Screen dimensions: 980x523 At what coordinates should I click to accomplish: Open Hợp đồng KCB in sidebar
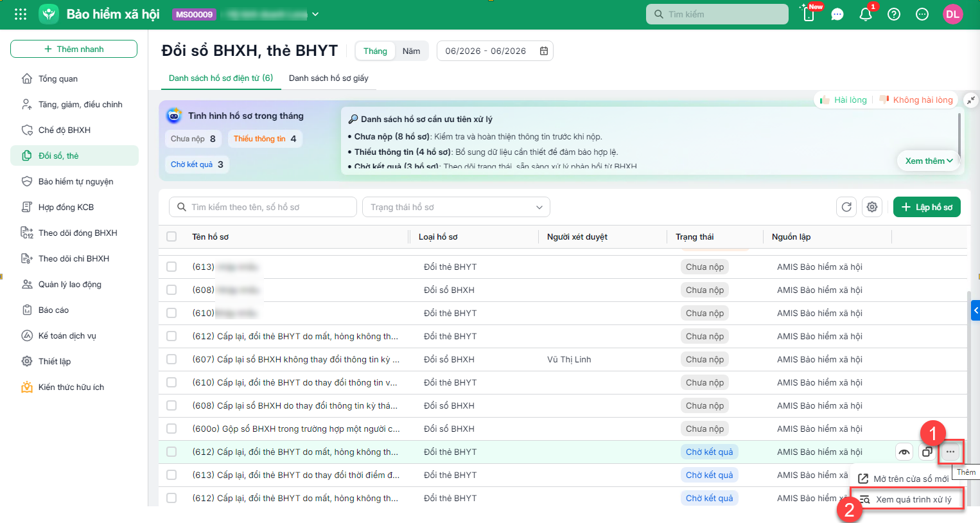[x=74, y=207]
